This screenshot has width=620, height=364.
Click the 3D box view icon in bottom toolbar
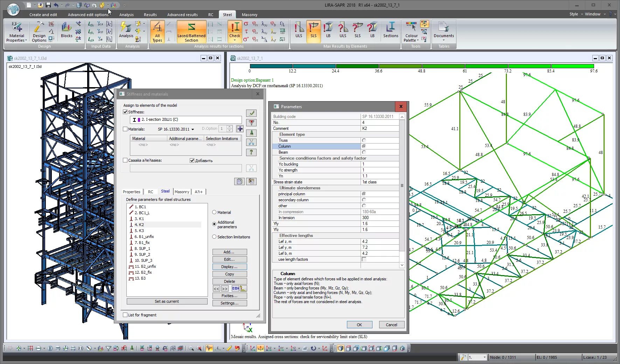tap(341, 348)
